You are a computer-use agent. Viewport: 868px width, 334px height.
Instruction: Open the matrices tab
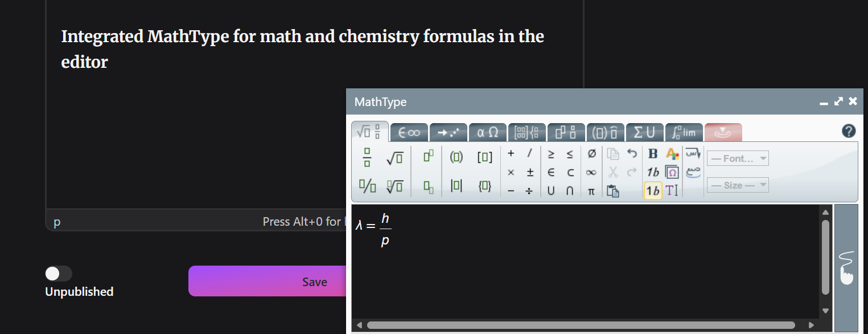[527, 132]
